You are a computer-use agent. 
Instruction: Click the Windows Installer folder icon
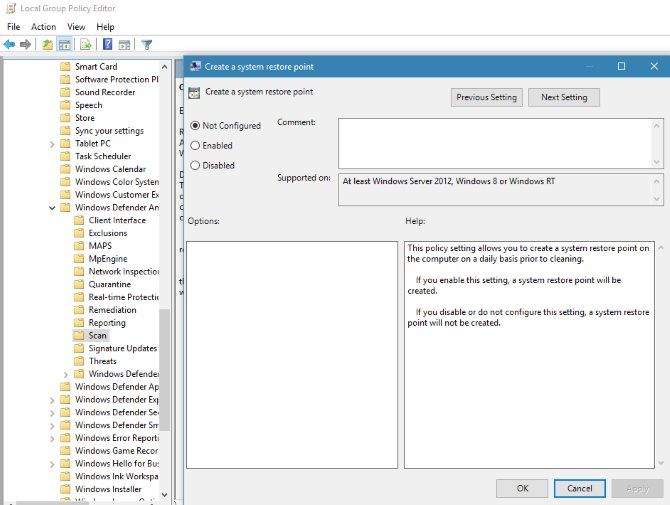[x=65, y=489]
